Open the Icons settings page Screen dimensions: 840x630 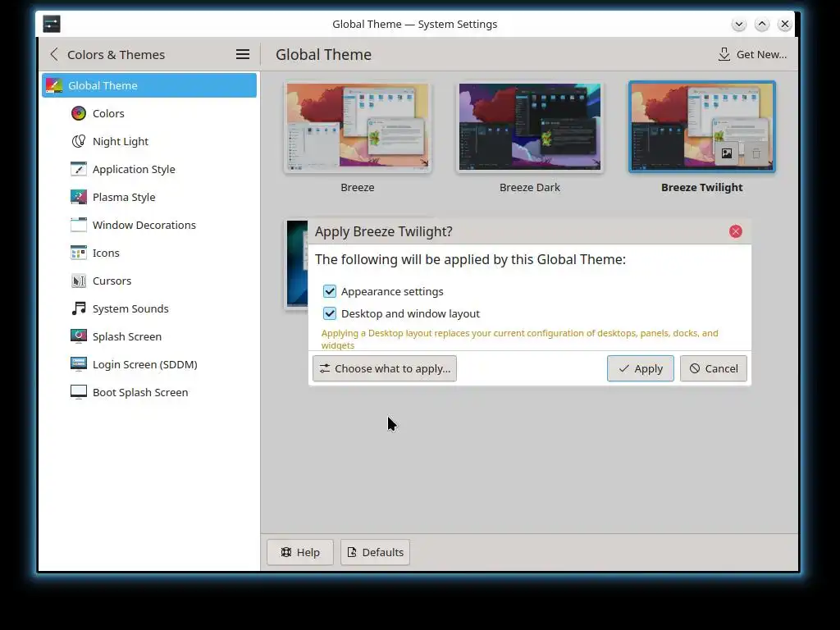(149, 253)
